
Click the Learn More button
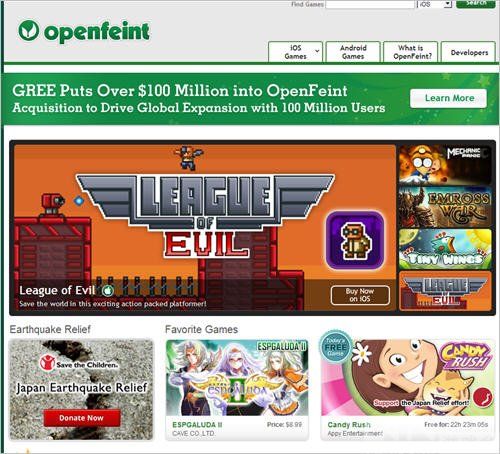pyautogui.click(x=449, y=98)
